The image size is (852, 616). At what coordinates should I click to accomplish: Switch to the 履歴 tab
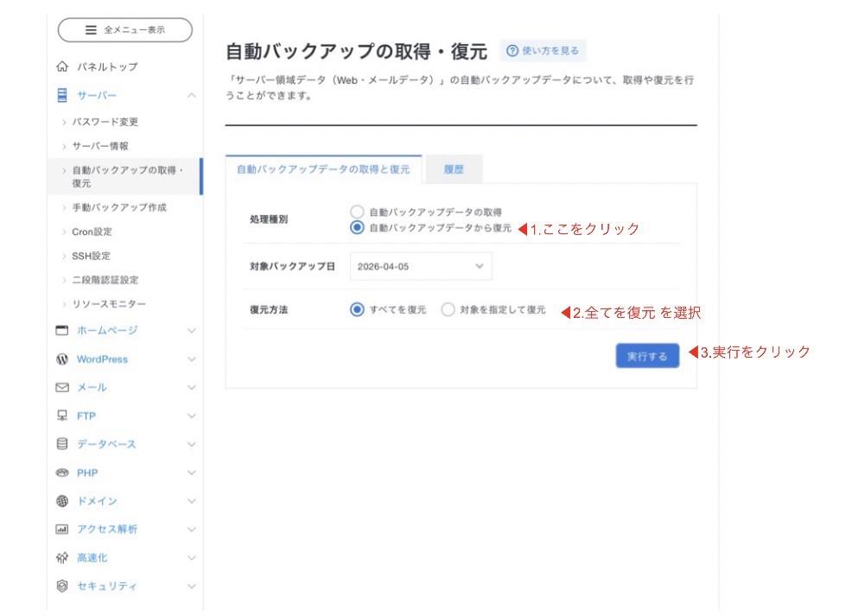pyautogui.click(x=454, y=170)
